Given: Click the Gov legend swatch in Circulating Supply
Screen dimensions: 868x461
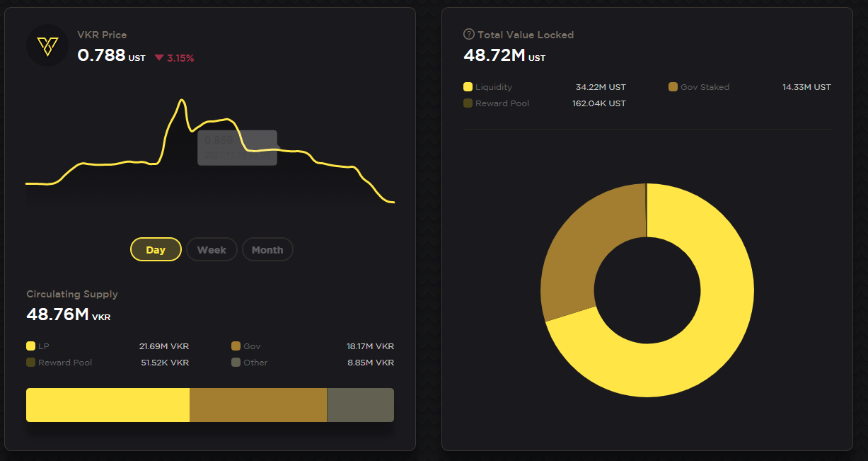Looking at the screenshot, I should [236, 346].
